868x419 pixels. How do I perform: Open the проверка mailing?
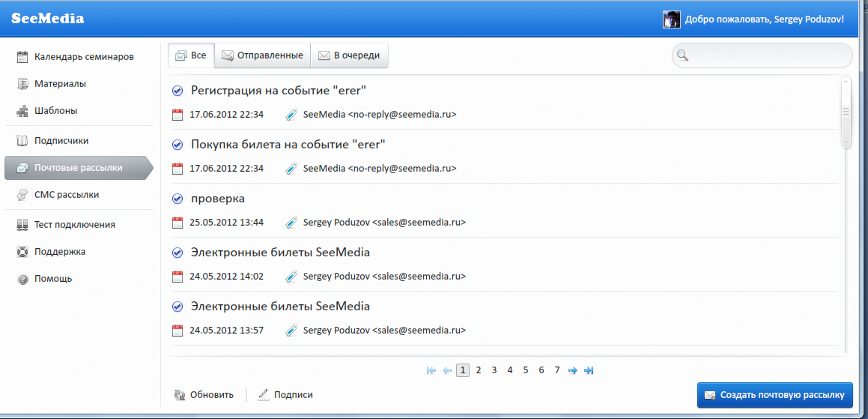point(217,198)
